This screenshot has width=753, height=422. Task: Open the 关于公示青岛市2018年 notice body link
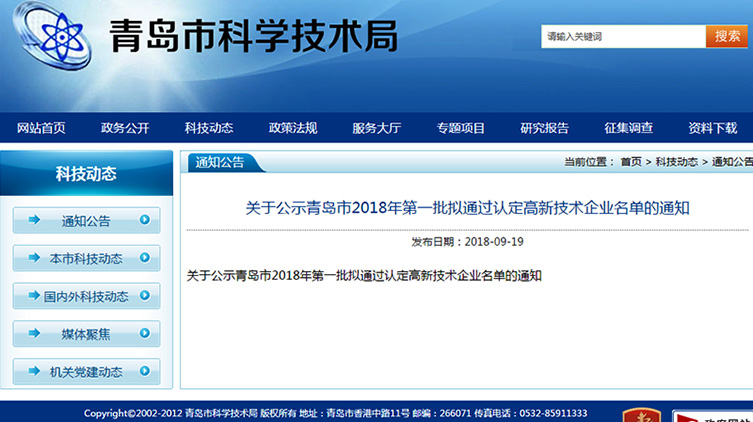click(364, 275)
